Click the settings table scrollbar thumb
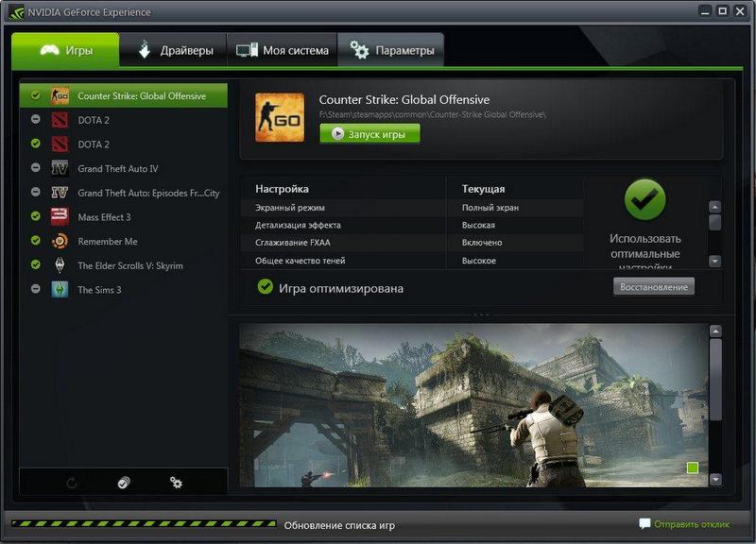This screenshot has width=756, height=544. point(715,223)
